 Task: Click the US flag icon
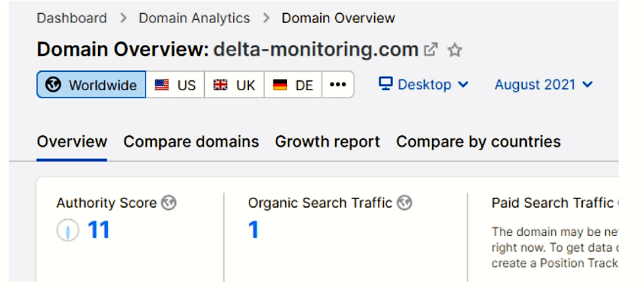162,85
